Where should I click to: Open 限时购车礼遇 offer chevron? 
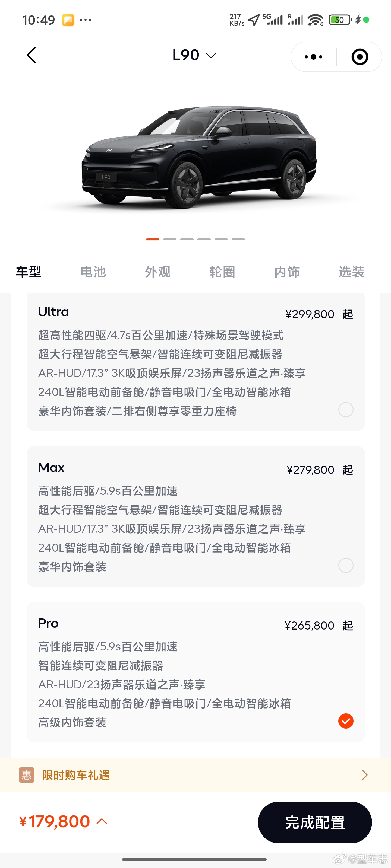click(364, 775)
